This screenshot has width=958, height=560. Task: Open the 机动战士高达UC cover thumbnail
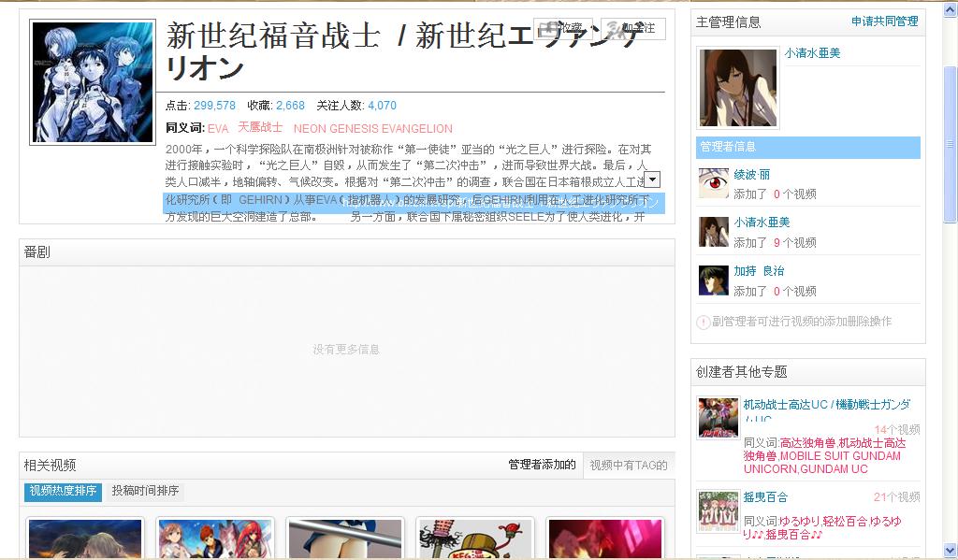pos(718,418)
